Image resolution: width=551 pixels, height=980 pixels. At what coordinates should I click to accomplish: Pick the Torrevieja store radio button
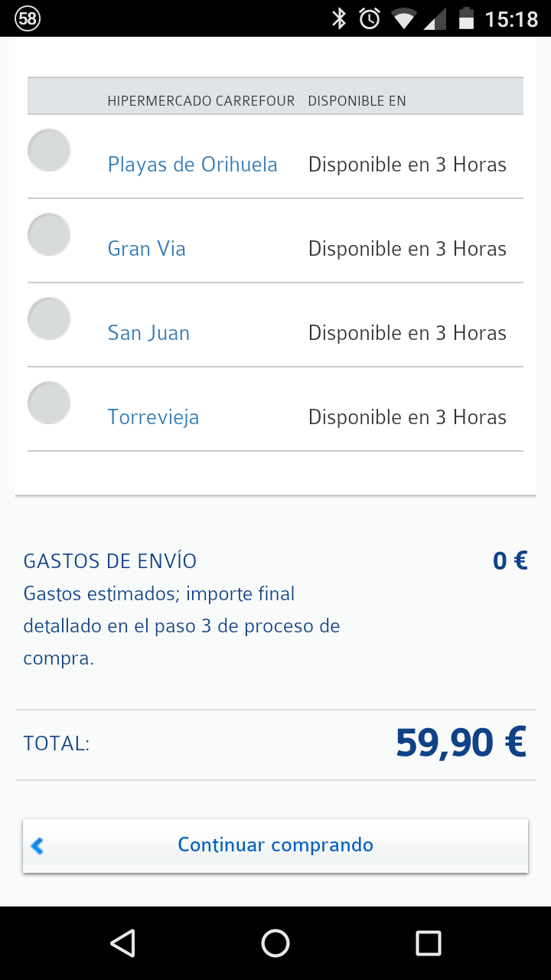tap(49, 403)
